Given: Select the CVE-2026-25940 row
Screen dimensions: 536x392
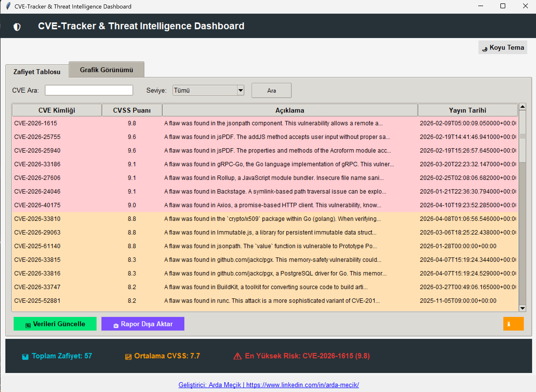Looking at the screenshot, I should click(265, 150).
